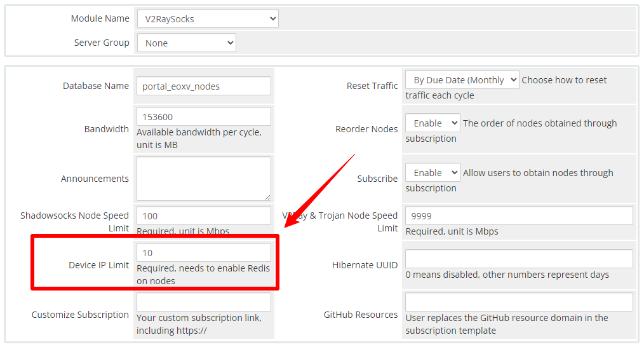Focus the Customize Subscription input field

point(203,302)
